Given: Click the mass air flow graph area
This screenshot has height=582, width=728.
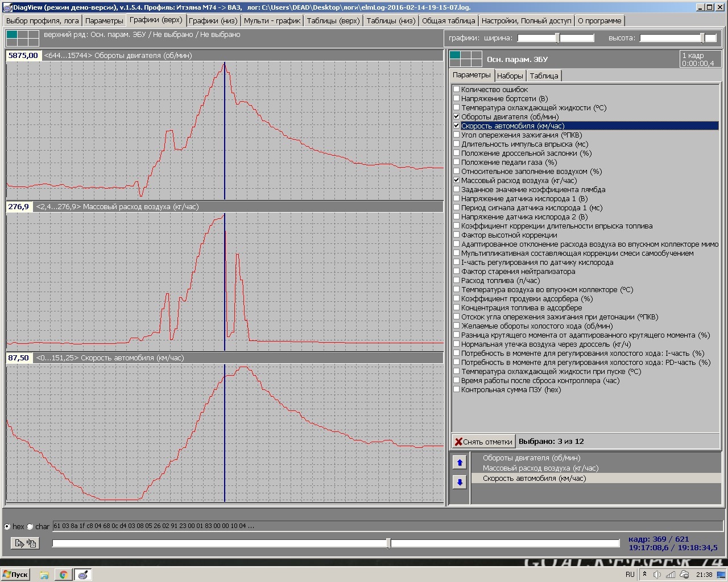Looking at the screenshot, I should (225, 281).
